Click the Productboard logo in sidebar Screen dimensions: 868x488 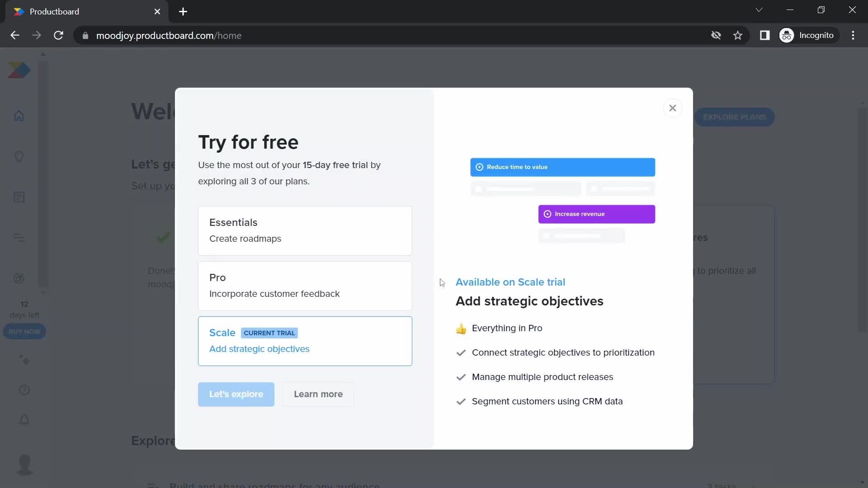click(19, 70)
